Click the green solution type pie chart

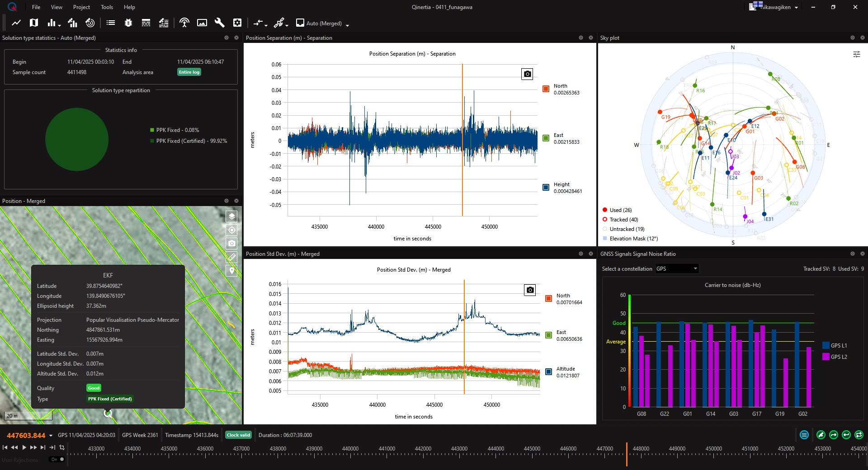tap(77, 139)
